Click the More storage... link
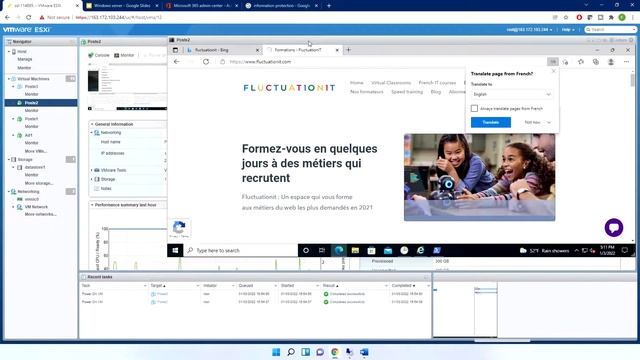Screen dimensions: 640x360 38,183
